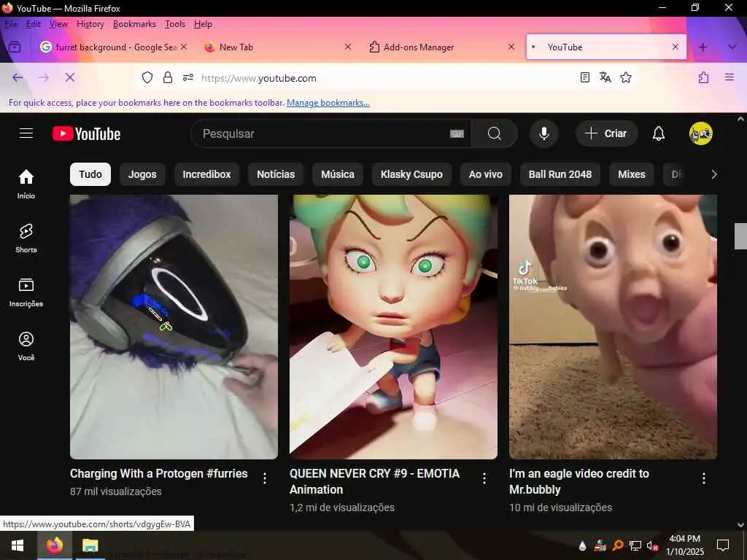Select the Mixes filter chip

(632, 174)
